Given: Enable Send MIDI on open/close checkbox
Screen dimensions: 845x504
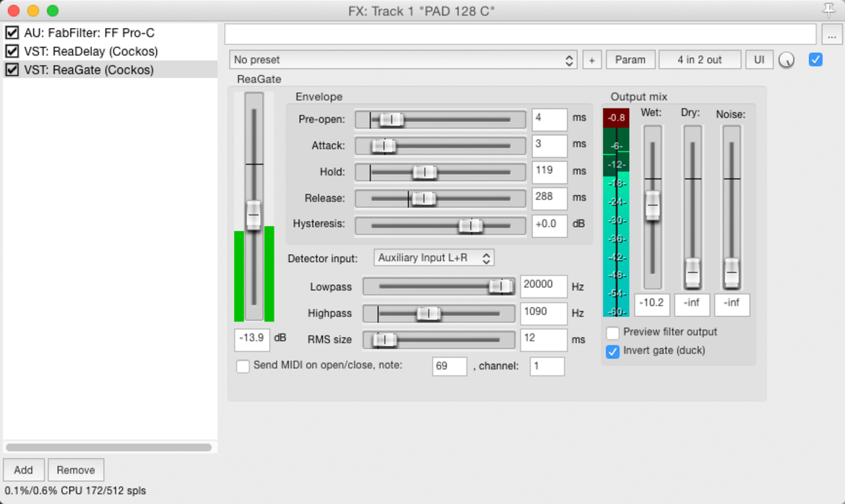Looking at the screenshot, I should pos(243,366).
